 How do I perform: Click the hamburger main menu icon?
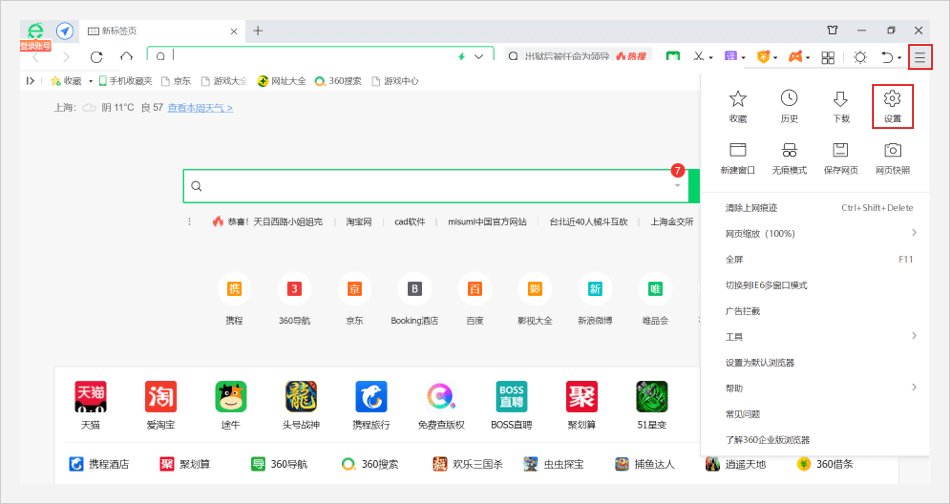tap(920, 58)
